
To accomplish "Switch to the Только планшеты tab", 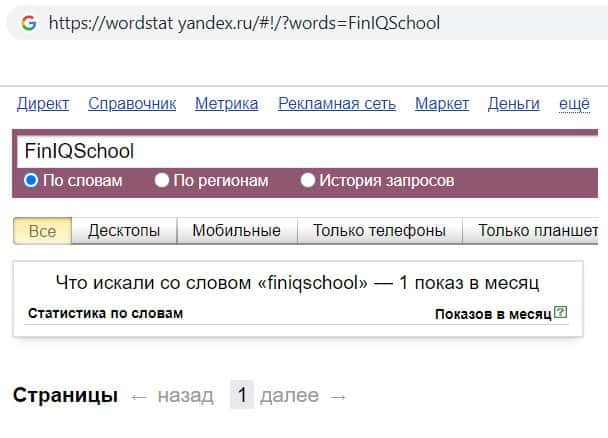I will click(x=530, y=231).
